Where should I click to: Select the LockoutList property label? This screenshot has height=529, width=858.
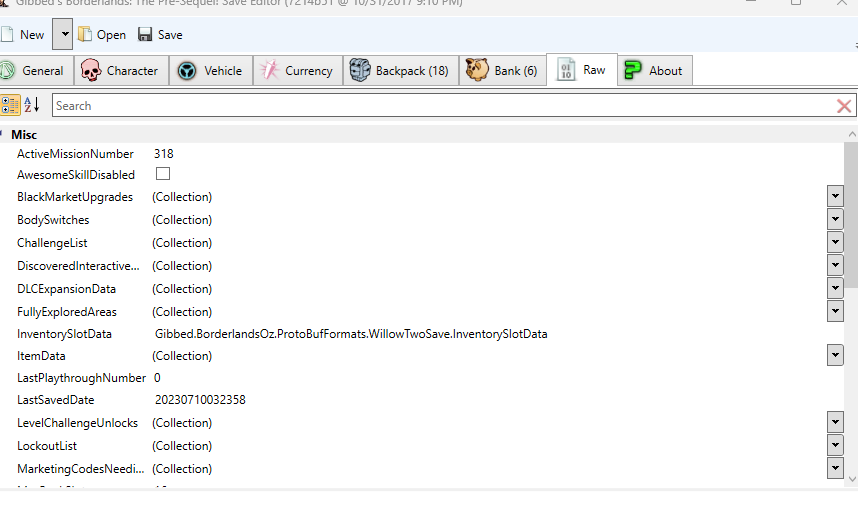click(47, 446)
